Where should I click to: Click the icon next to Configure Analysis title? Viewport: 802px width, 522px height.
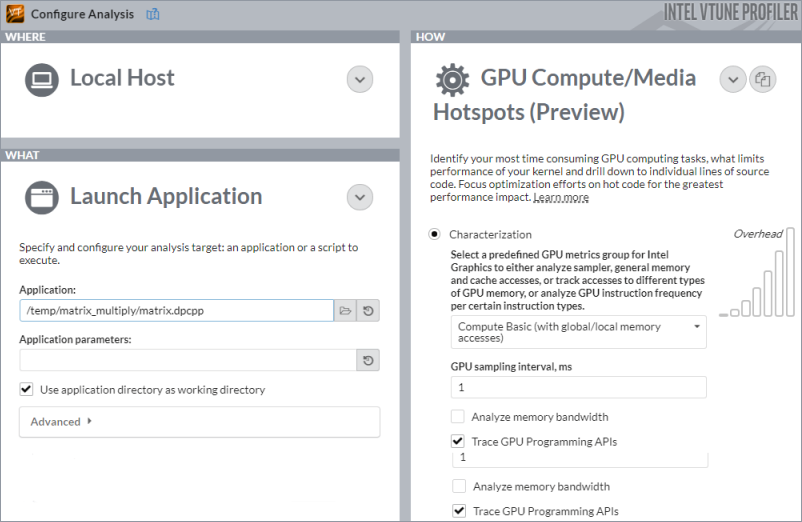[153, 14]
